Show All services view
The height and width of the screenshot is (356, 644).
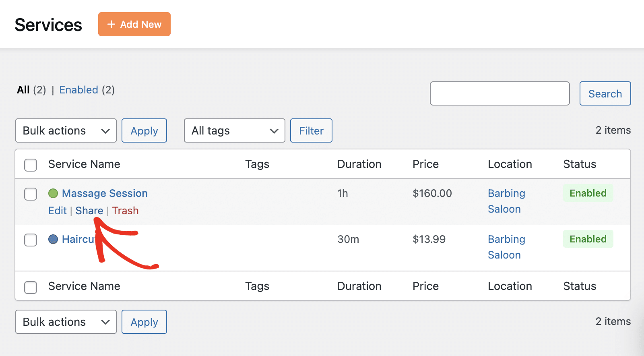point(23,90)
